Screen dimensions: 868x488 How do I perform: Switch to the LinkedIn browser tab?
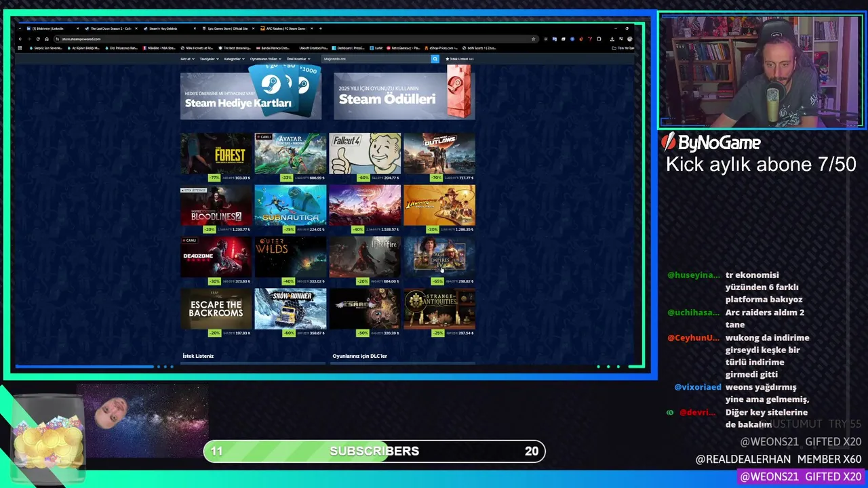[53, 28]
